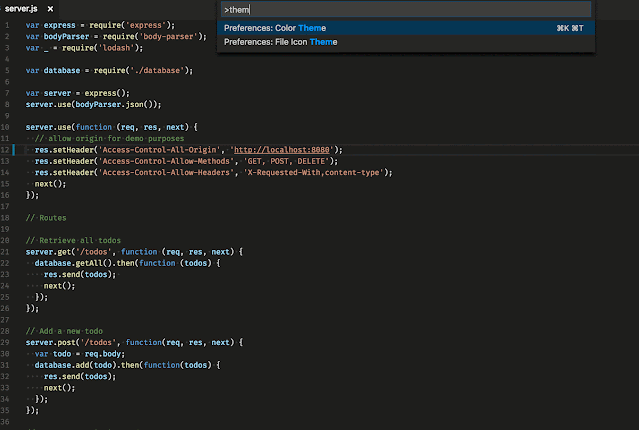Place cursor on the '// Routes' comment
This screenshot has height=430, width=639.
point(46,218)
